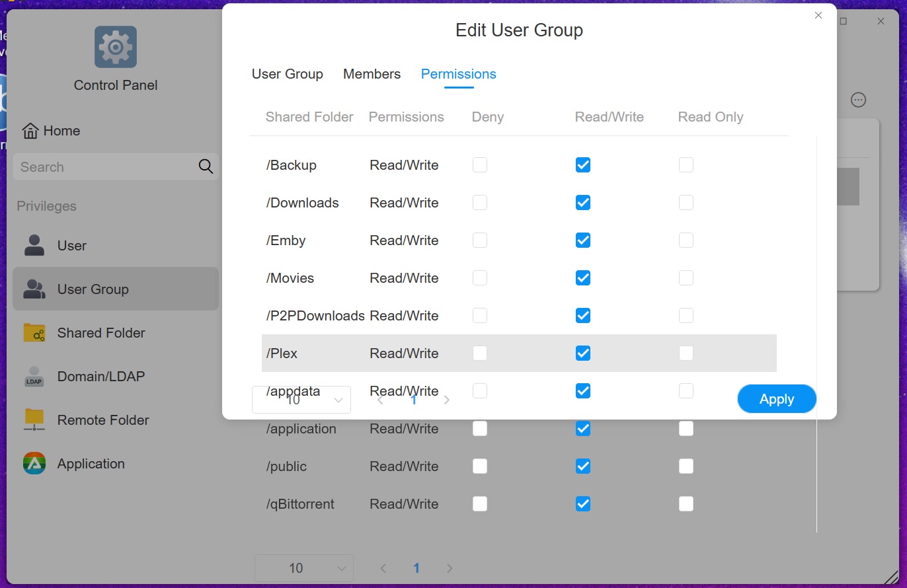Image resolution: width=907 pixels, height=588 pixels.
Task: Close the Edit User Group dialog
Action: 818,15
